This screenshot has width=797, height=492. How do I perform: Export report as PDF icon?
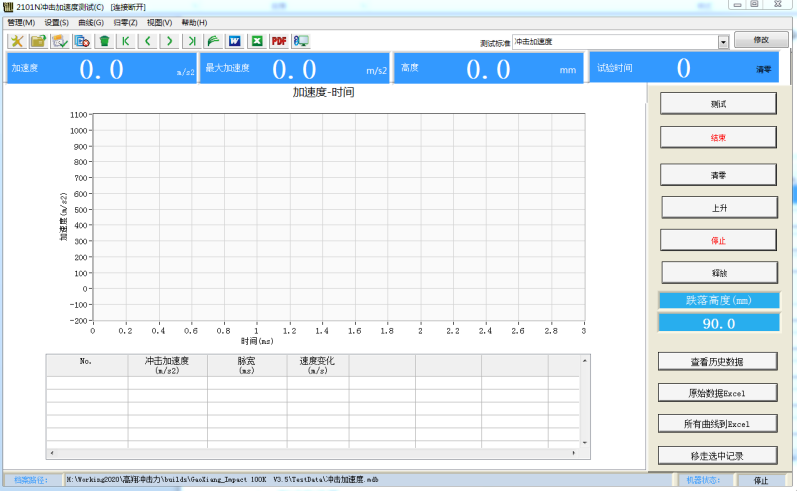tap(279, 41)
